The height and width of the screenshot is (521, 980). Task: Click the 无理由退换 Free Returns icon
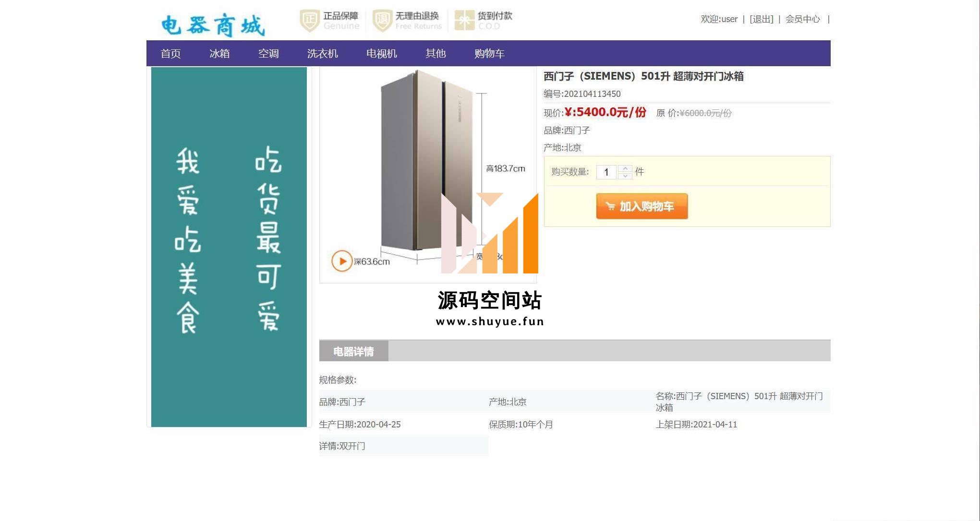[x=382, y=21]
